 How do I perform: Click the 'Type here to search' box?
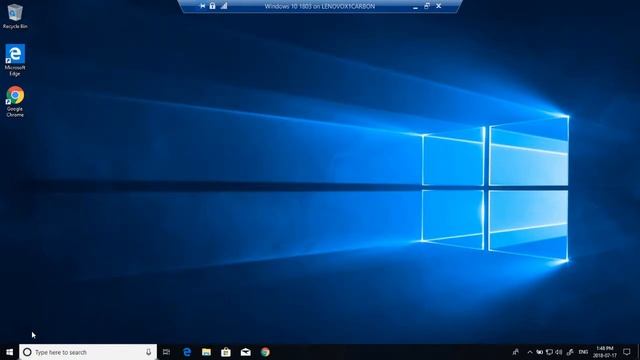click(88, 352)
